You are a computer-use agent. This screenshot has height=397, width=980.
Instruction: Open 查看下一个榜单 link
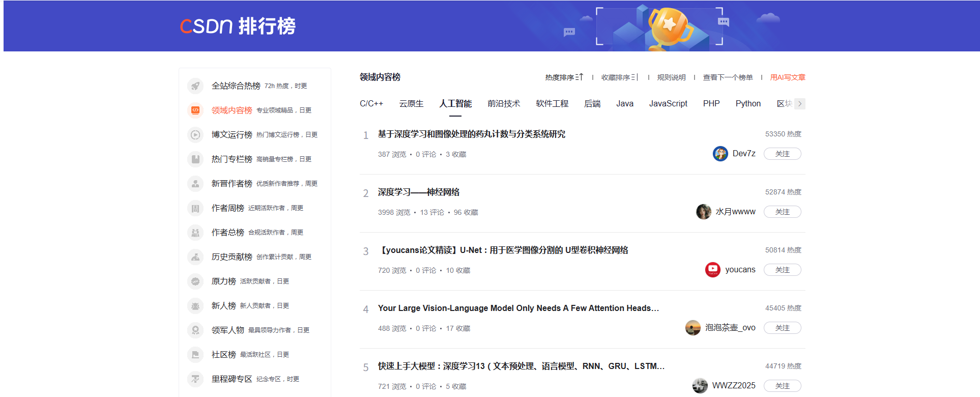coord(728,77)
